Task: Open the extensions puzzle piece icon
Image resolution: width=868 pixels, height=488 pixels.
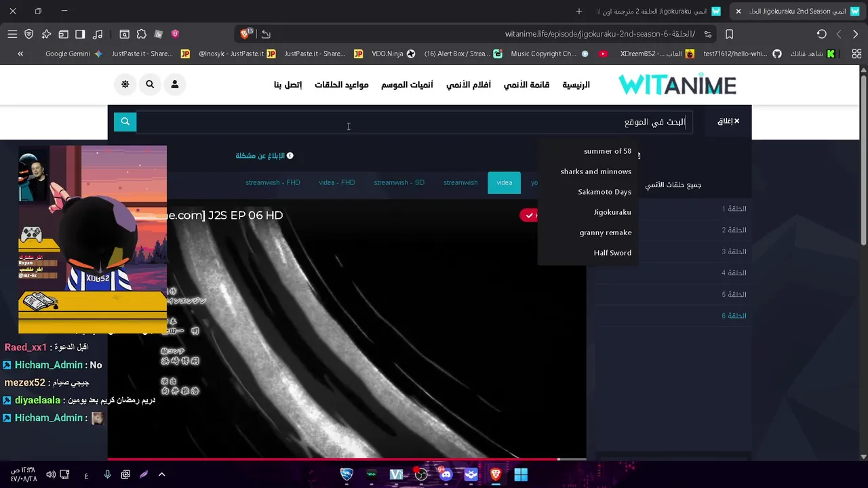Action: (x=141, y=34)
